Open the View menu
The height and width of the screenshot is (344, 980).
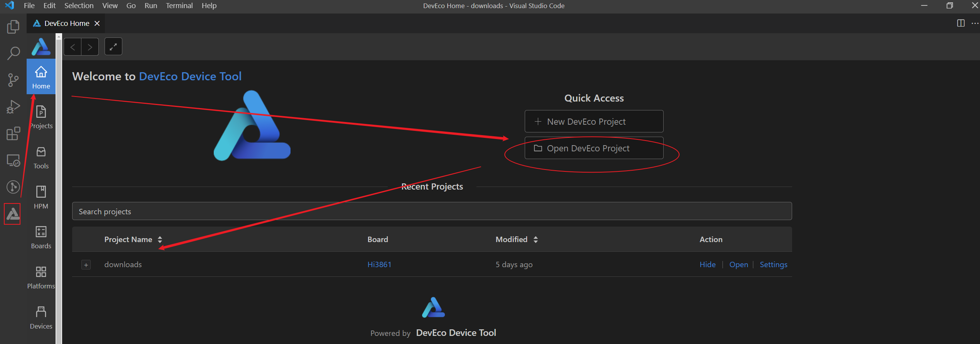click(x=110, y=5)
